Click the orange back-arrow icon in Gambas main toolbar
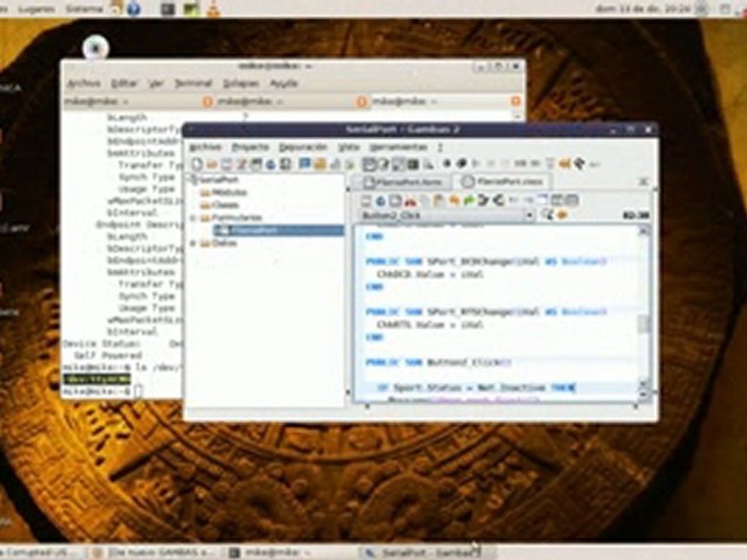The width and height of the screenshot is (747, 560). [x=565, y=164]
